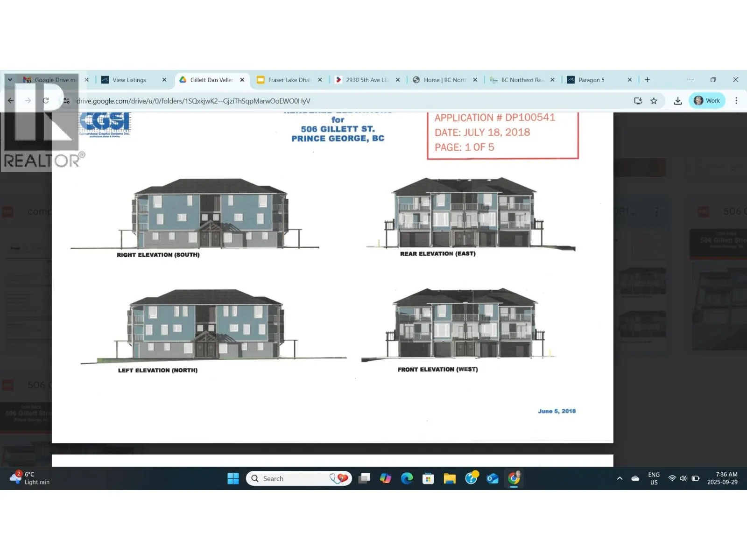
Task: Launch Microsoft Edge from the taskbar
Action: click(x=407, y=478)
